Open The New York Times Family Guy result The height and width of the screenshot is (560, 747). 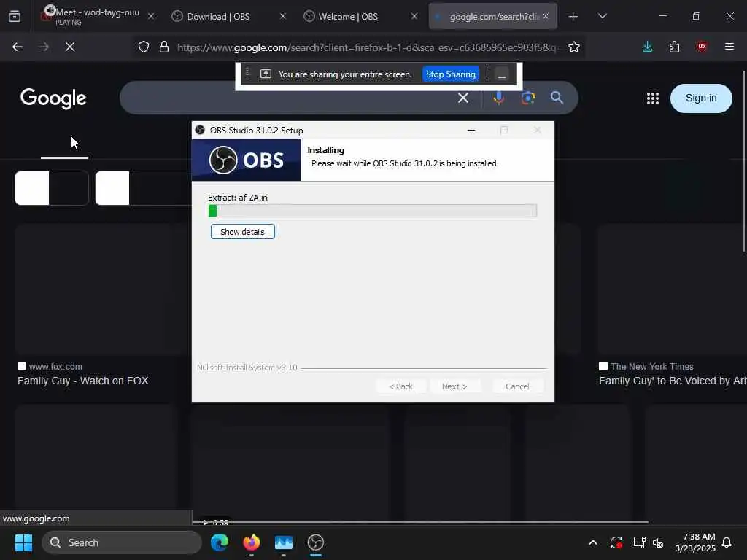(673, 381)
